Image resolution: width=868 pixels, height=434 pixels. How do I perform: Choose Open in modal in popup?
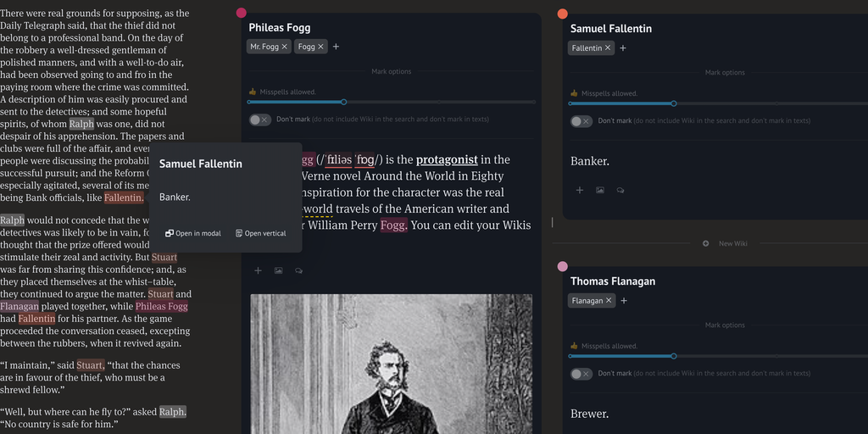click(x=192, y=233)
